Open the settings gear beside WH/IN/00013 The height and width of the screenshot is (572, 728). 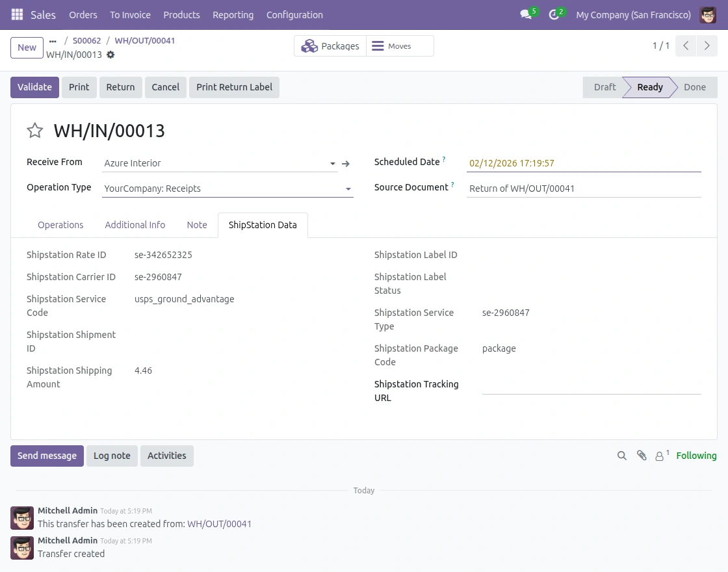point(110,55)
